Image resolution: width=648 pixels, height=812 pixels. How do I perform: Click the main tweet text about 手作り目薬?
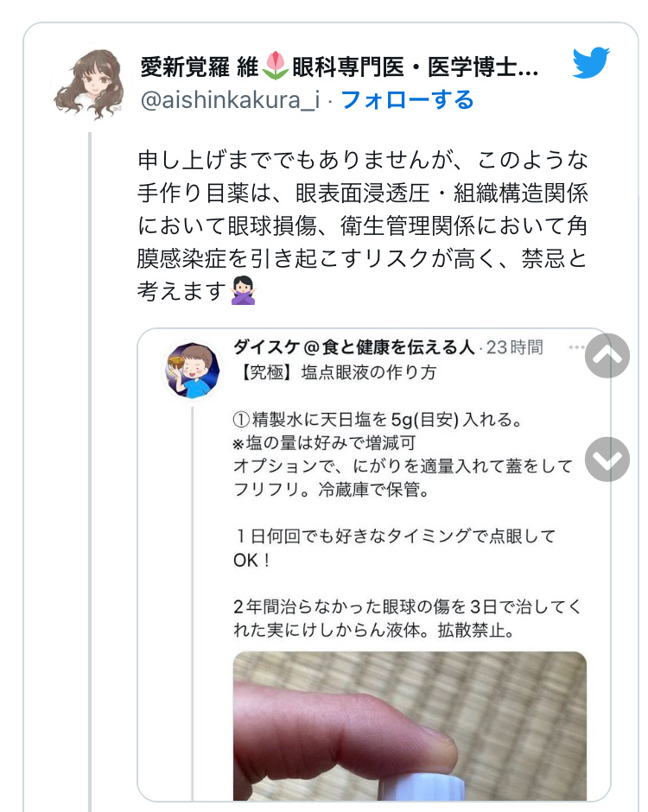(363, 225)
